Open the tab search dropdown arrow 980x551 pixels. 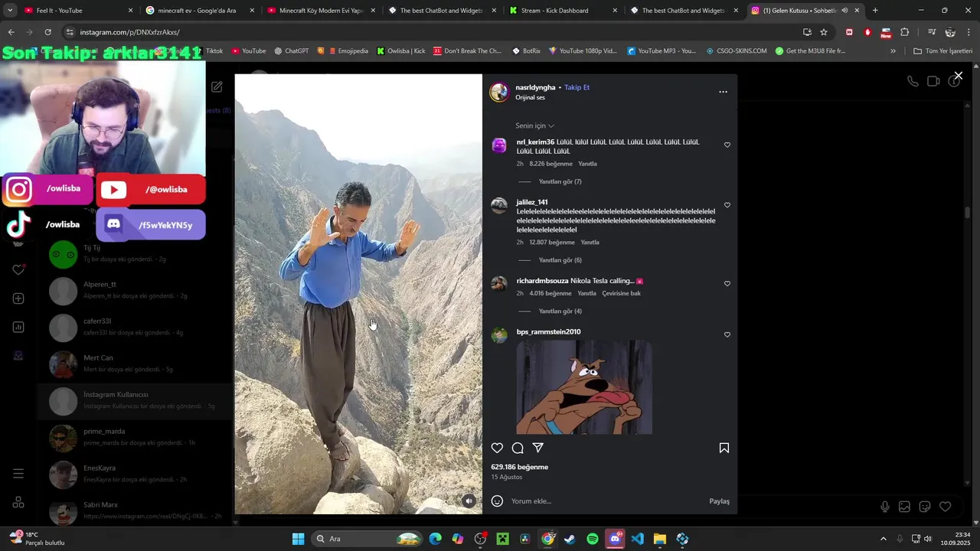coord(10,11)
